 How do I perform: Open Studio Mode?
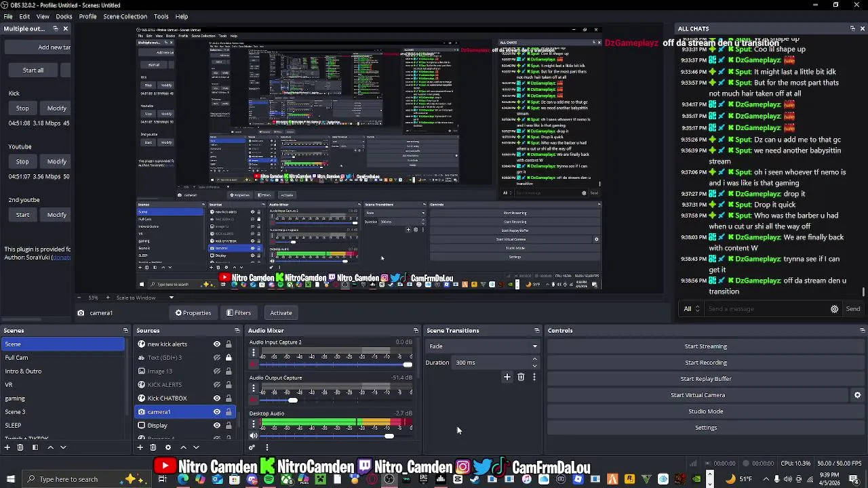(x=705, y=411)
